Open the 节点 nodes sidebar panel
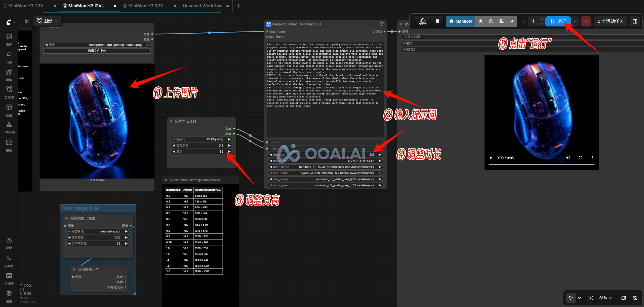This screenshot has width=644, height=307. point(9,57)
